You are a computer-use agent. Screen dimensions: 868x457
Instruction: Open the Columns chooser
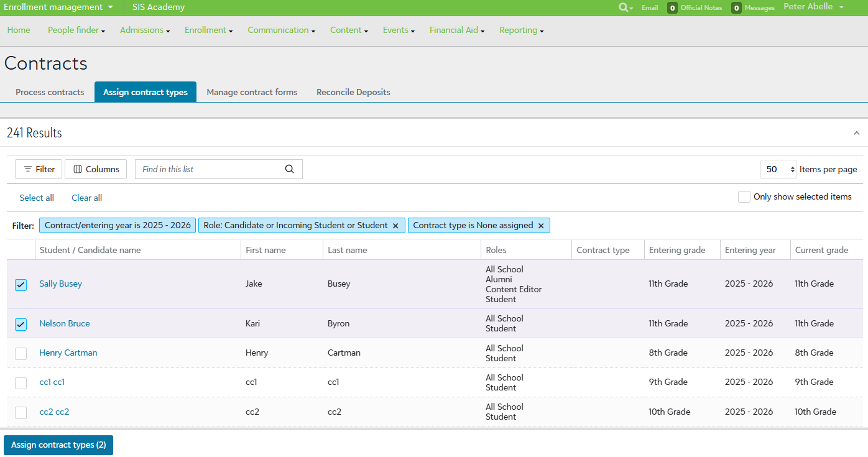coord(96,169)
